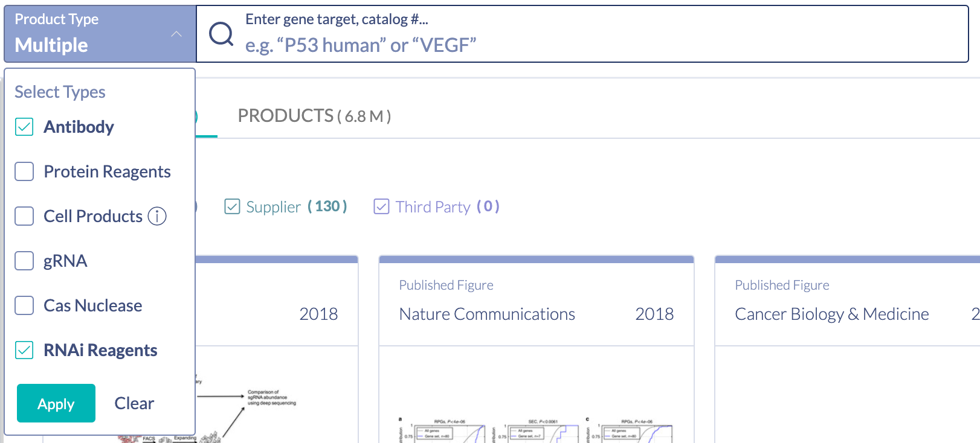Image resolution: width=980 pixels, height=443 pixels.
Task: Click the Cell Products info icon
Action: (157, 216)
